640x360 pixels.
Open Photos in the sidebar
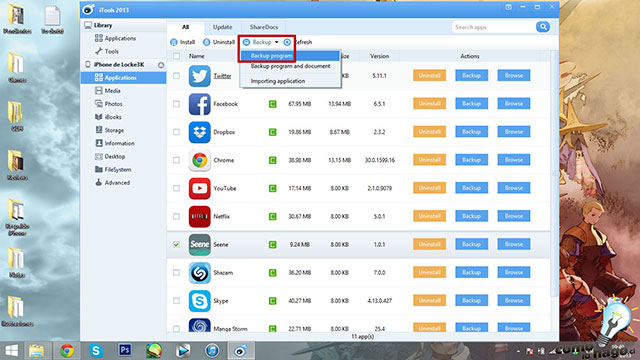tap(109, 104)
